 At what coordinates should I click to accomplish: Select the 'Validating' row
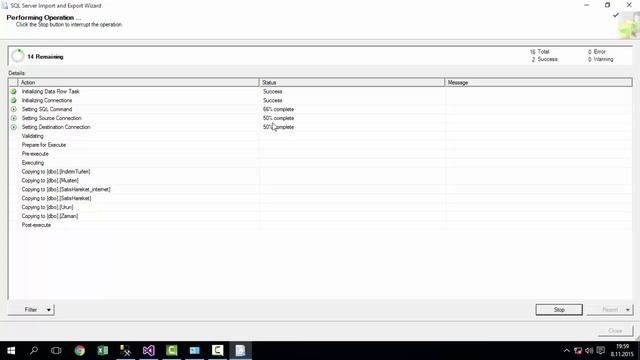pyautogui.click(x=320, y=136)
